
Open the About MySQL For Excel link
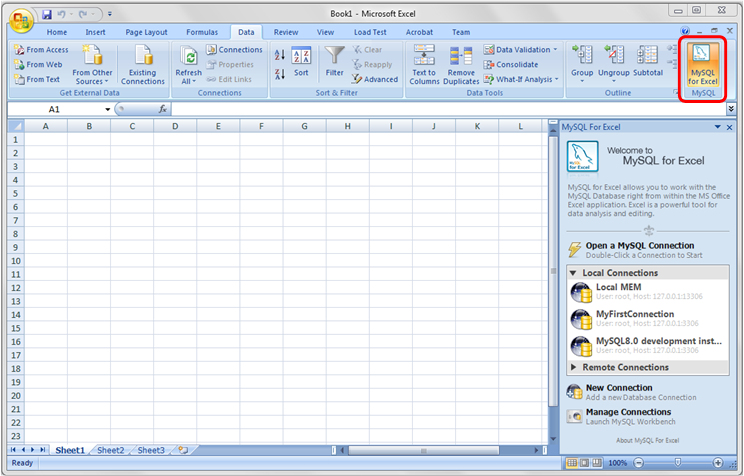click(647, 440)
